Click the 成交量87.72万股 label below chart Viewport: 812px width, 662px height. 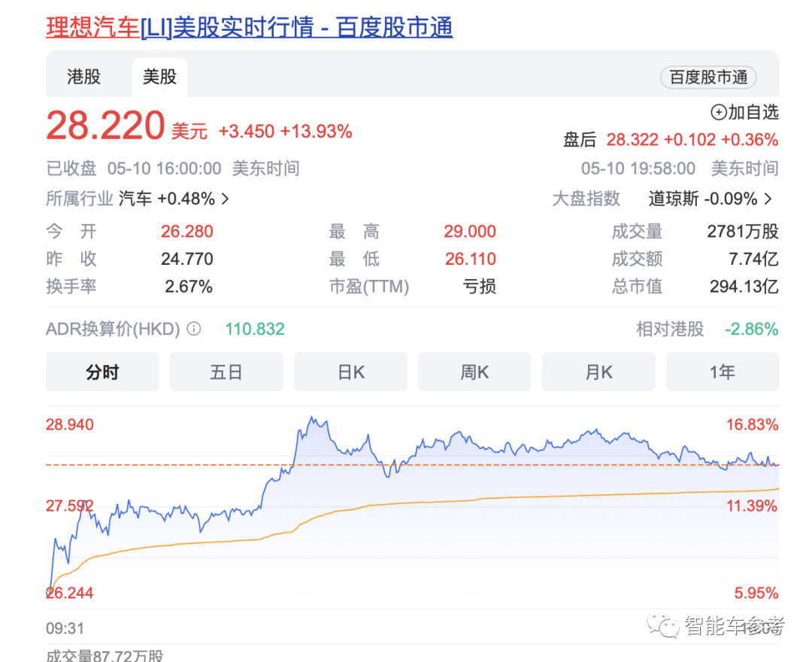point(105,656)
